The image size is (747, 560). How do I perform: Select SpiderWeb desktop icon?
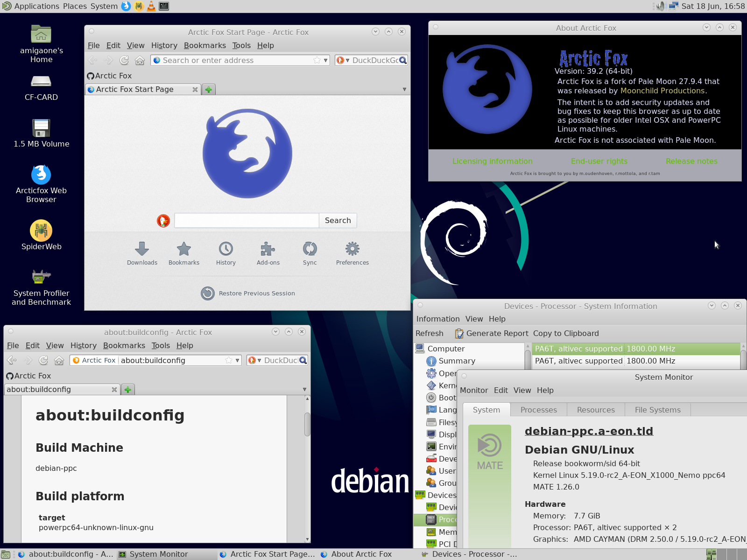point(41,235)
